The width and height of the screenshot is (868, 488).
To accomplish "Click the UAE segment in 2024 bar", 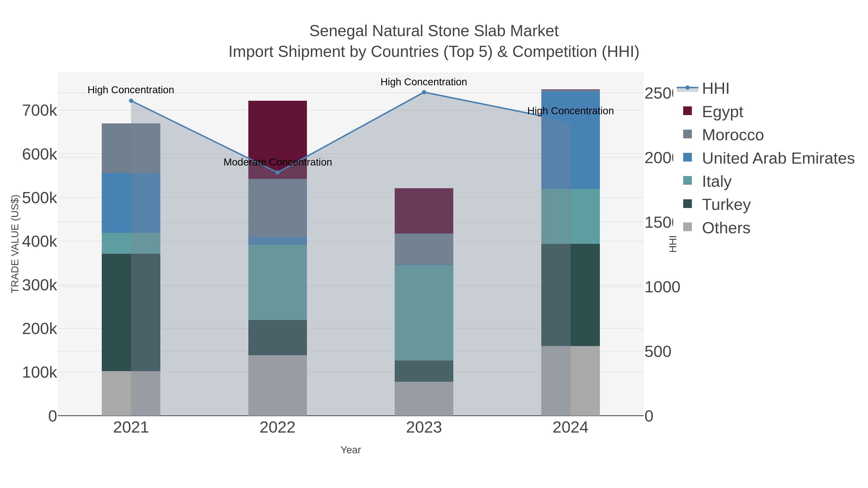I will [570, 140].
